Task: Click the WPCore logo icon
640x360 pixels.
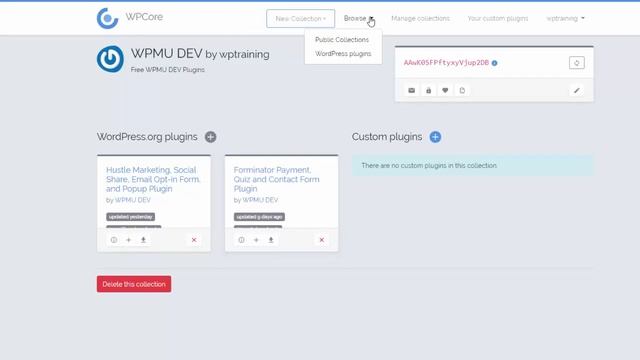Action: point(107,18)
